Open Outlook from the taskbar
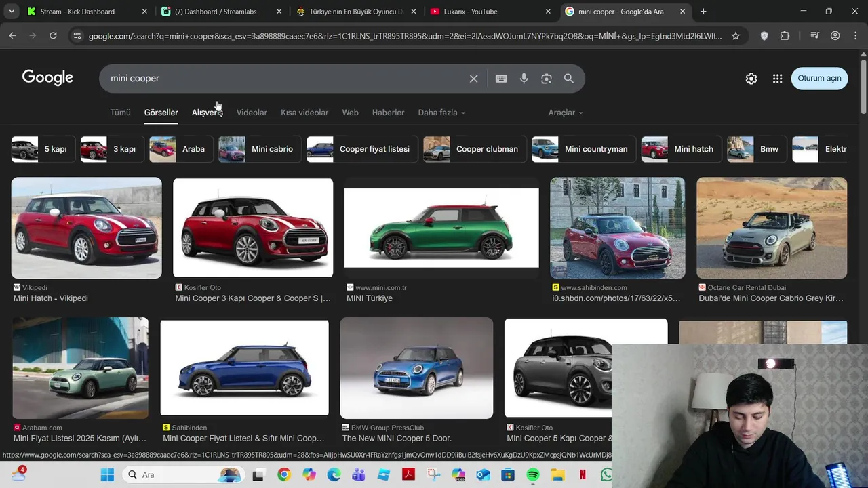Viewport: 868px width, 488px height. 483,474
